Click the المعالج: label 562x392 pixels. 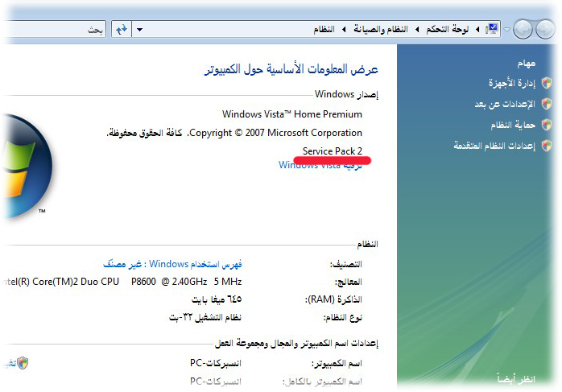tap(348, 282)
